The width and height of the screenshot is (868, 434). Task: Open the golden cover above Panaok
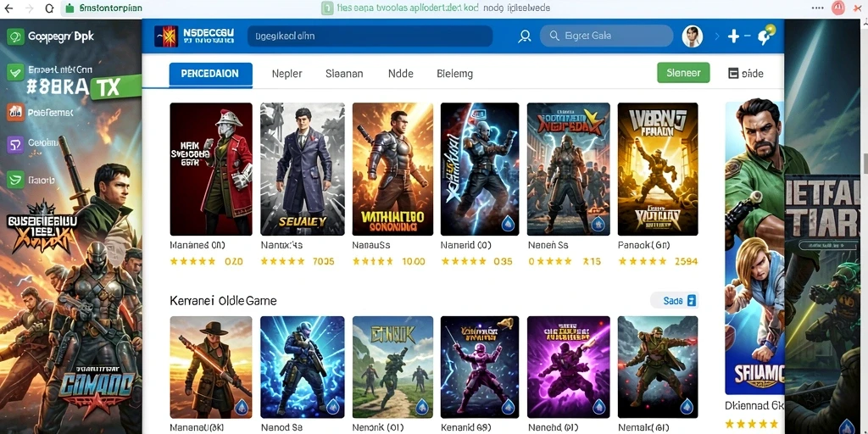pyautogui.click(x=658, y=169)
